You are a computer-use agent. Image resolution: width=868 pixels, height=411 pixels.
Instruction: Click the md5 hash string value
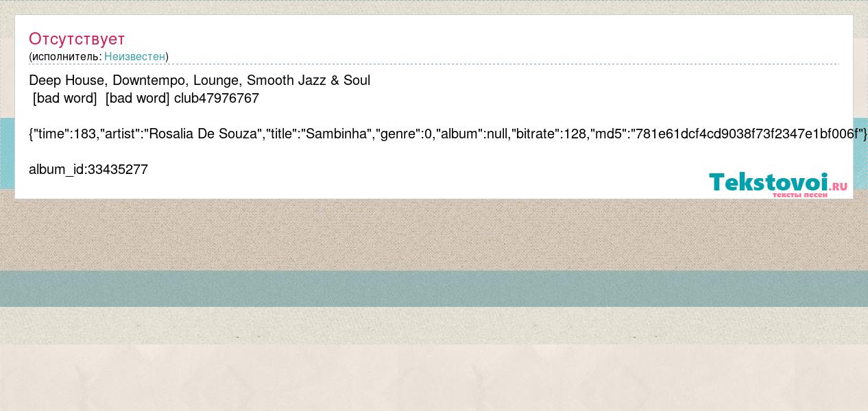(x=748, y=134)
